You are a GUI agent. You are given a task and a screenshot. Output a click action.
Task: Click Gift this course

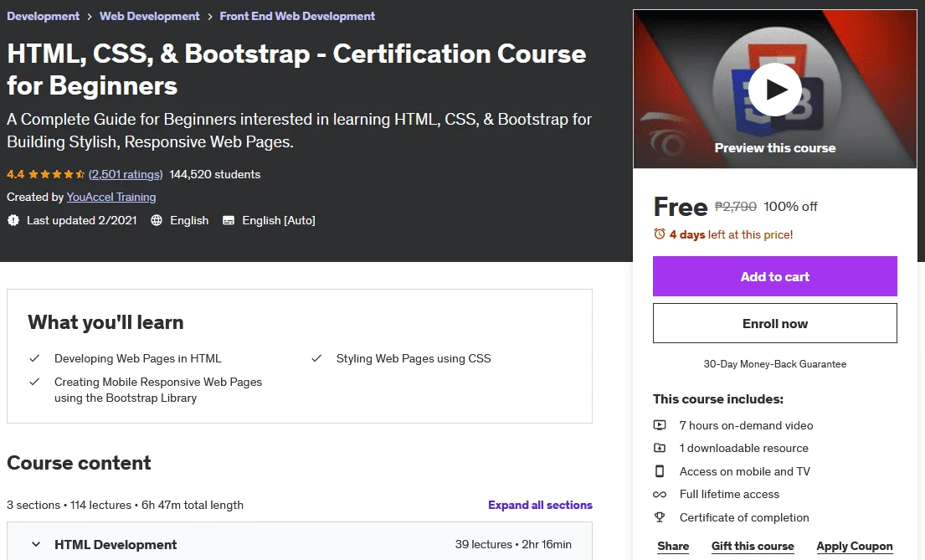click(x=753, y=546)
